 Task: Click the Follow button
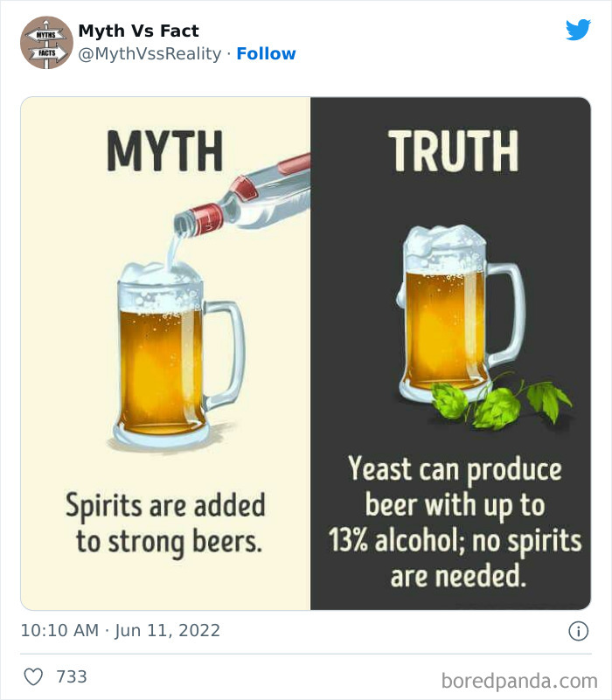click(267, 53)
